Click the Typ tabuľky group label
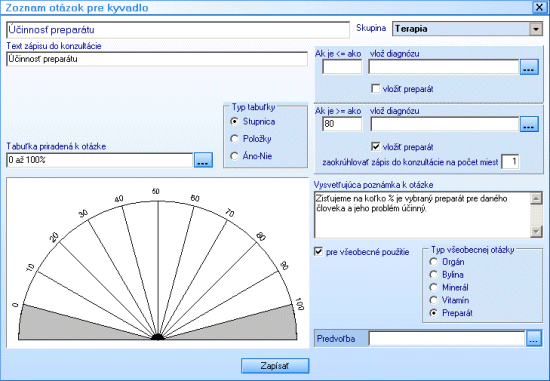The image size is (550, 381). [x=253, y=107]
